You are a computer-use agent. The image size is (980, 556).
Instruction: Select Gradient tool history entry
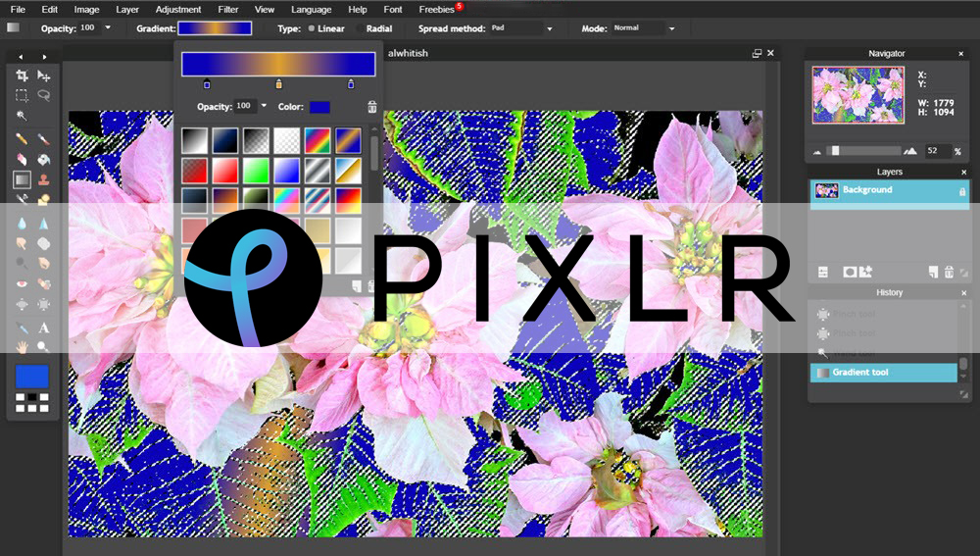(884, 372)
